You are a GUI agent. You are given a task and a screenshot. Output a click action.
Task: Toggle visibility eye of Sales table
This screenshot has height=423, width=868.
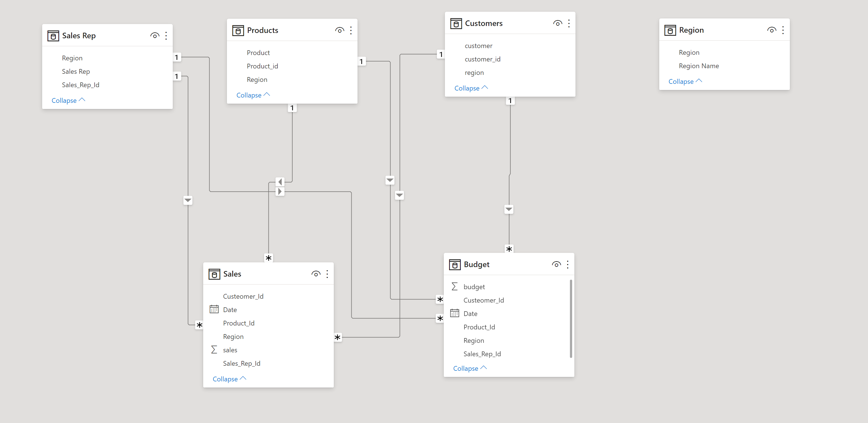point(316,274)
